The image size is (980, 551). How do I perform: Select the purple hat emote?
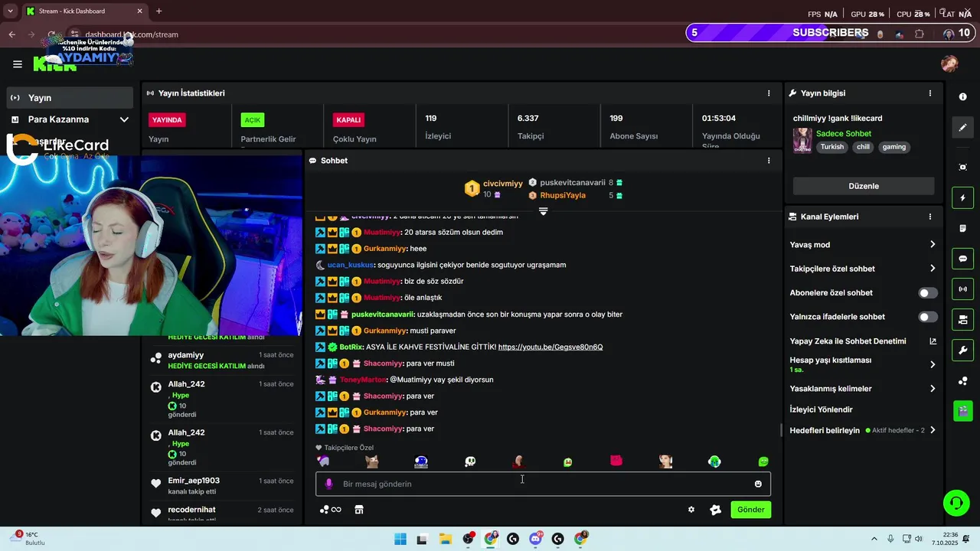coord(323,461)
